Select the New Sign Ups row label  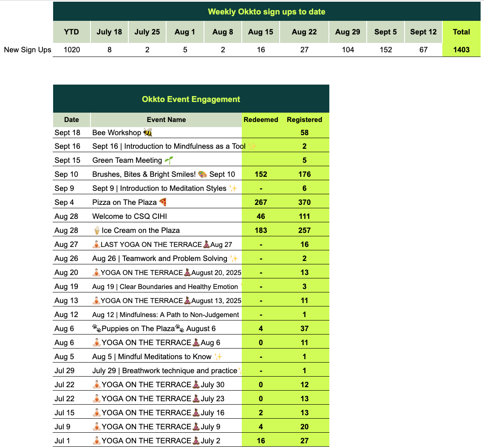(28, 50)
